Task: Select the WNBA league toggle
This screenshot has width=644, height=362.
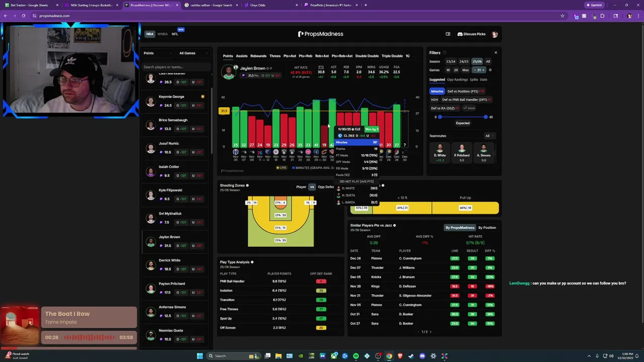Action: (x=163, y=34)
